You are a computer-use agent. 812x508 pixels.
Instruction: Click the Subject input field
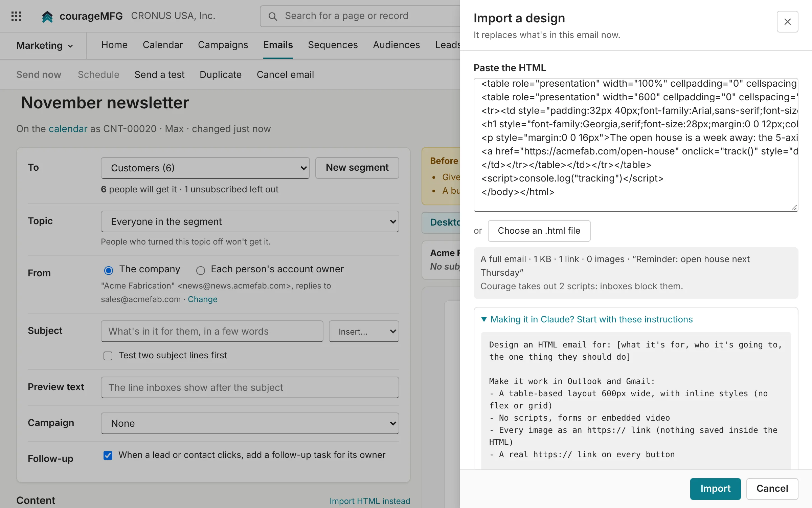tap(212, 331)
